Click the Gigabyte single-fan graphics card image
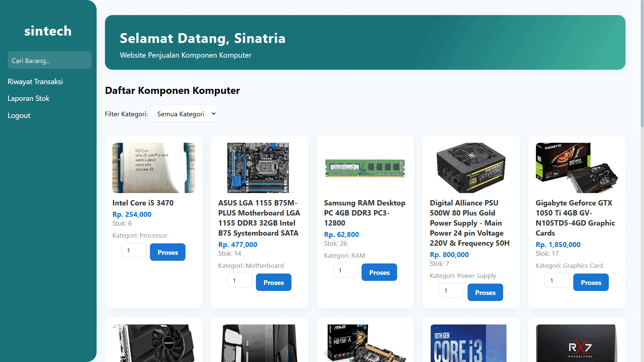Viewport: 644px width, 362px height. 154,343
